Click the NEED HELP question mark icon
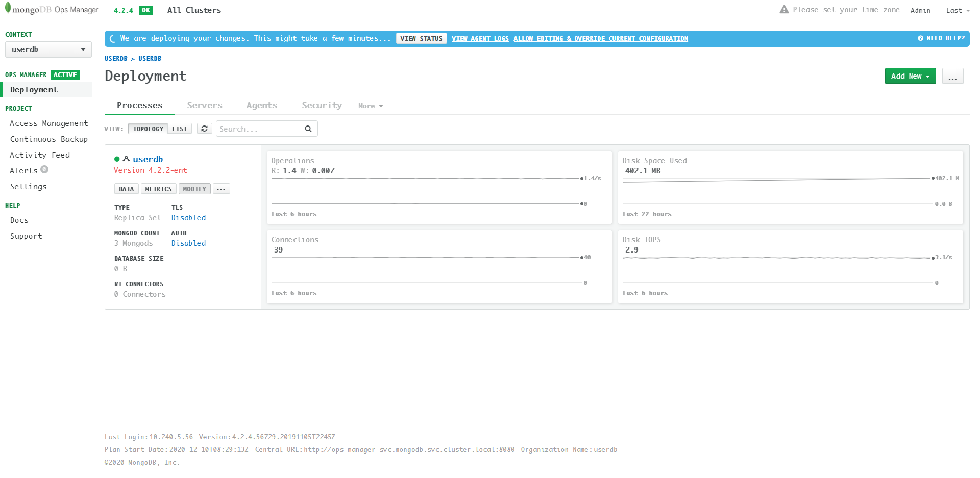 pyautogui.click(x=920, y=38)
